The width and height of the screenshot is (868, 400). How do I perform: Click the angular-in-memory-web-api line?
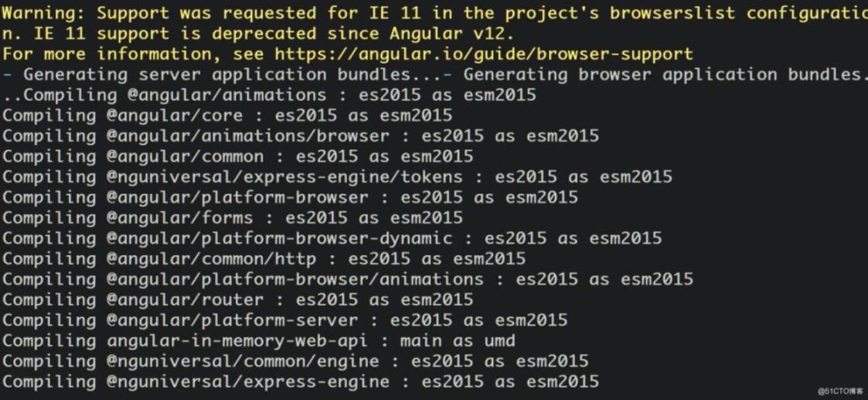[x=258, y=341]
